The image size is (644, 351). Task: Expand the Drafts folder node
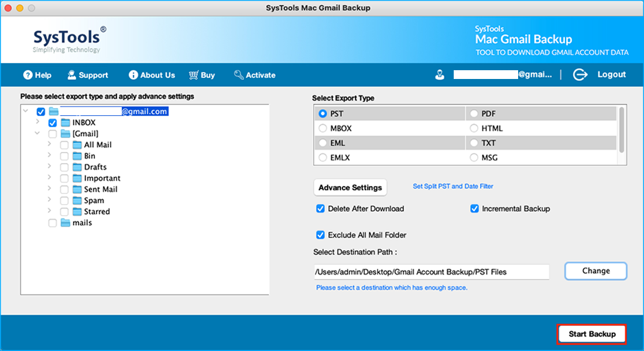[x=49, y=166]
